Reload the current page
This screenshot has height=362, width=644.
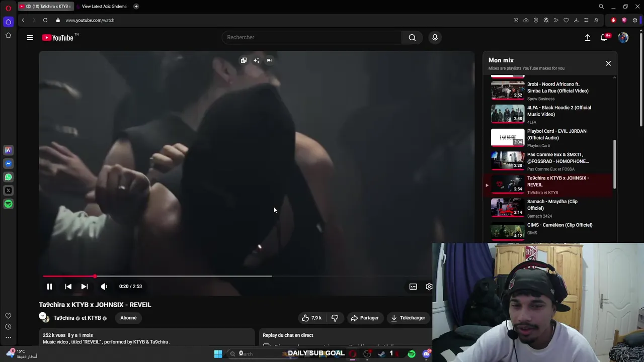pos(45,20)
